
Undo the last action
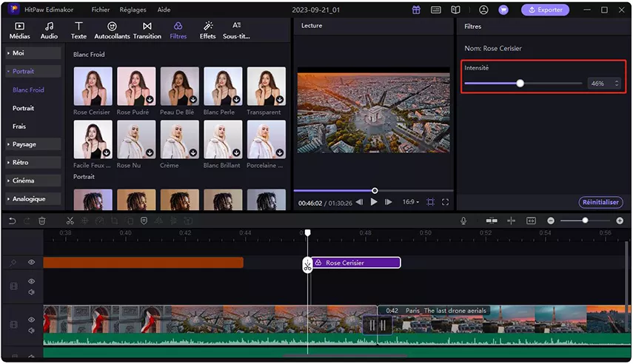pos(12,220)
